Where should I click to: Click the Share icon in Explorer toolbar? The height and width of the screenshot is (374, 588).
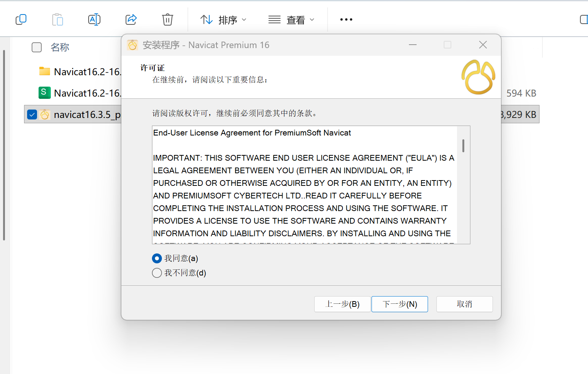131,19
